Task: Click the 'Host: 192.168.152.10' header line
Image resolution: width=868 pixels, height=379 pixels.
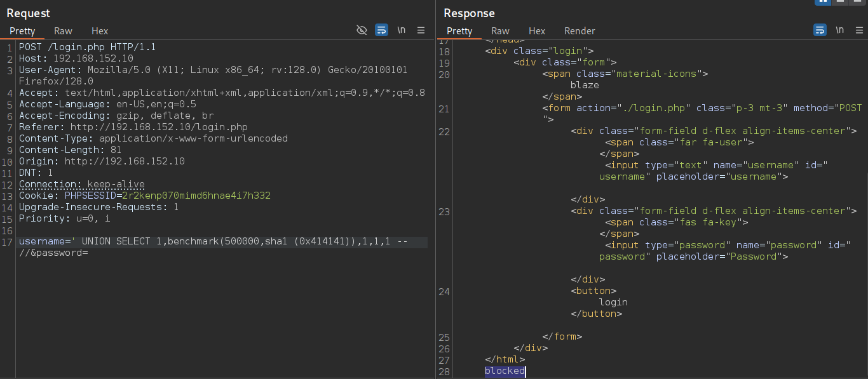Action: pyautogui.click(x=76, y=58)
